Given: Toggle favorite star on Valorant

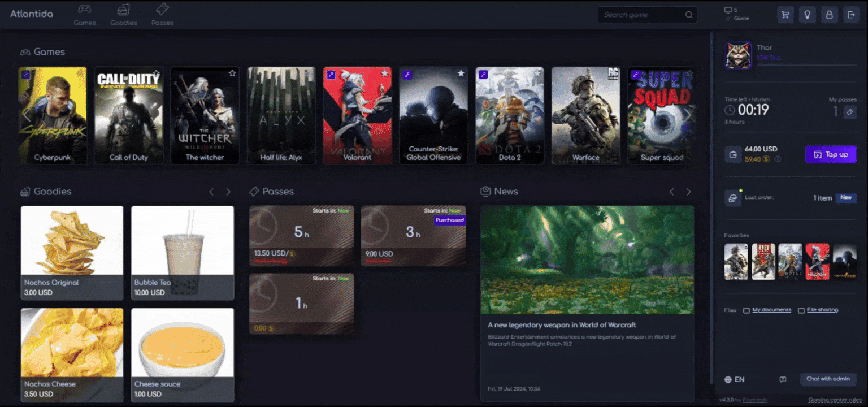Looking at the screenshot, I should pos(385,73).
